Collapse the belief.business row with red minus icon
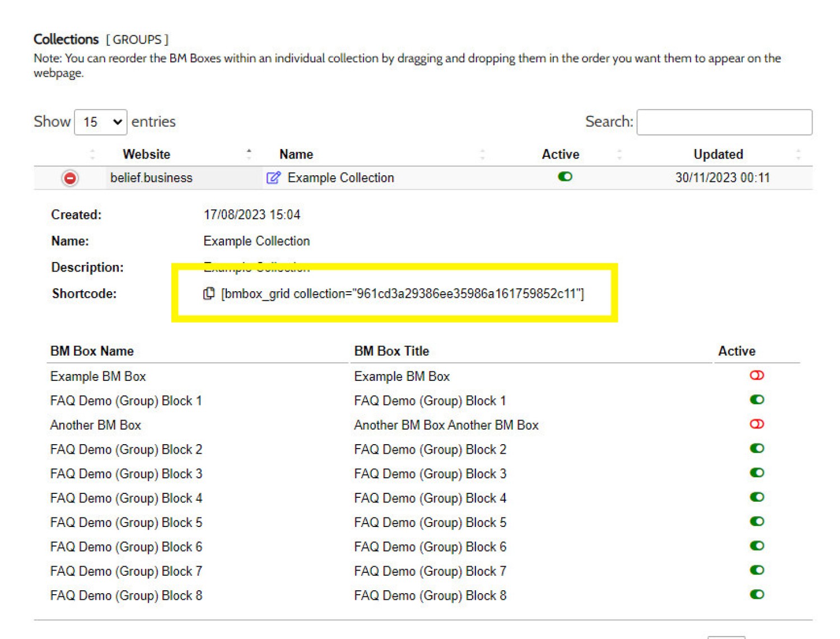This screenshot has height=639, width=840. point(70,178)
